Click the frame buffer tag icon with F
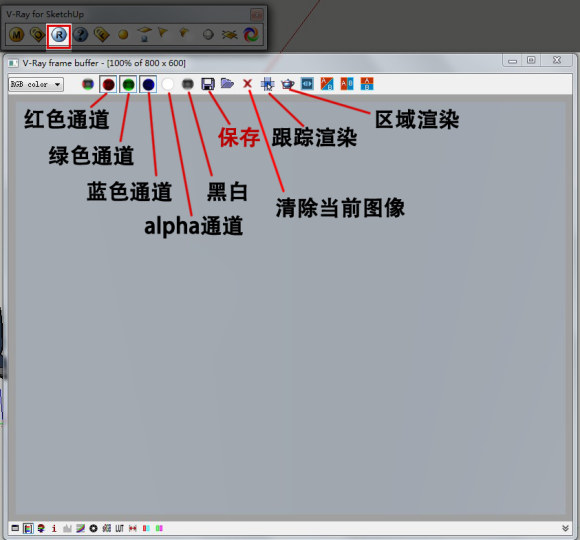The image size is (580, 540). 101,35
